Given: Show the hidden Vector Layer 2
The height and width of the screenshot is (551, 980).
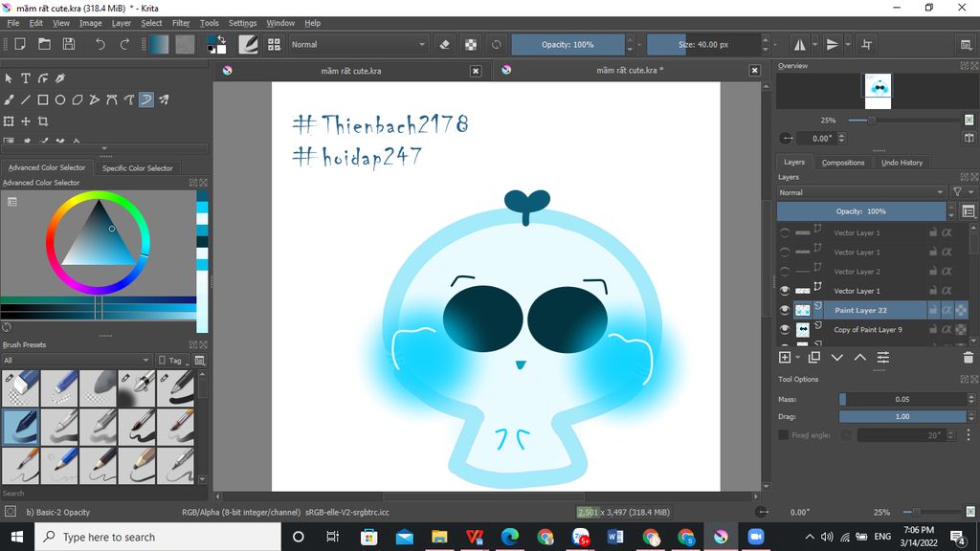Looking at the screenshot, I should pos(785,271).
